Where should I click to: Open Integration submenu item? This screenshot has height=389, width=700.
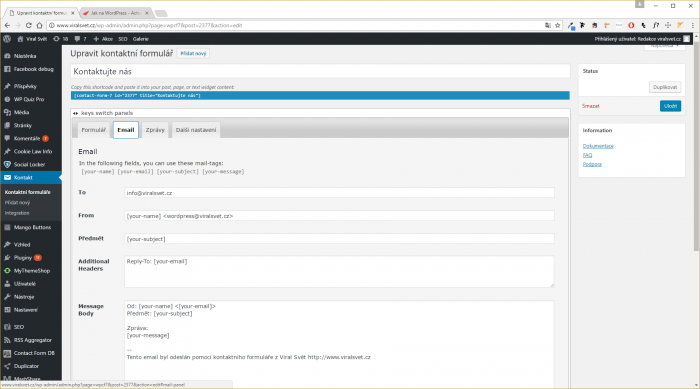click(17, 213)
